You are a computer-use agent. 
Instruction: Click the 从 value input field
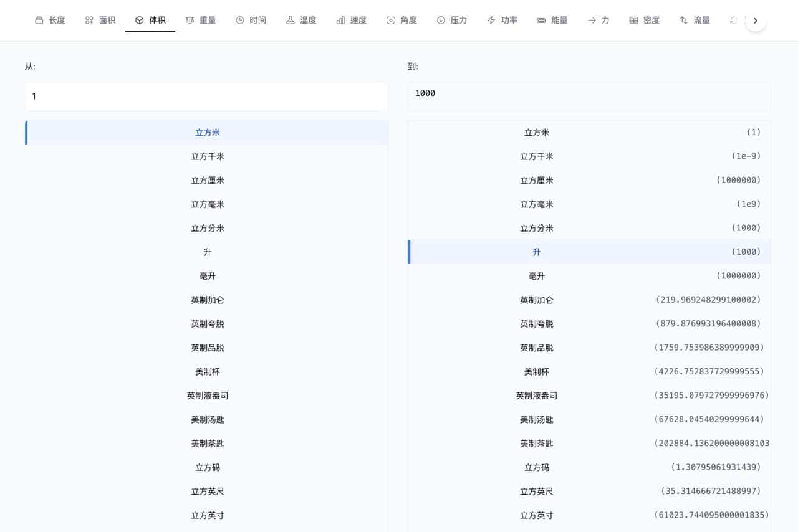[206, 97]
